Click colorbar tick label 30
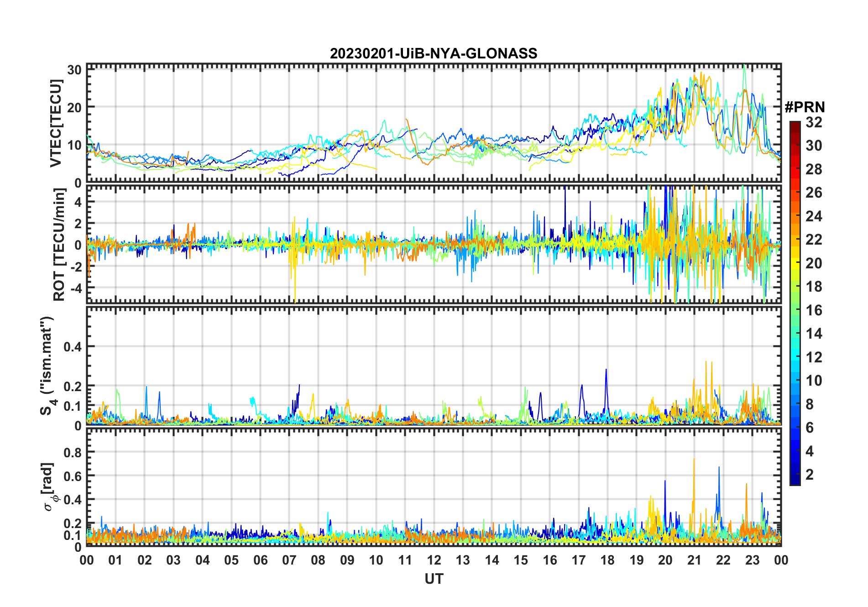The width and height of the screenshot is (868, 607). pos(814,146)
